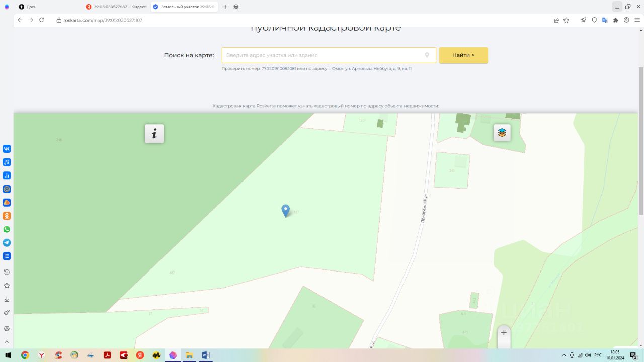Open the shield protection icon

click(594, 20)
